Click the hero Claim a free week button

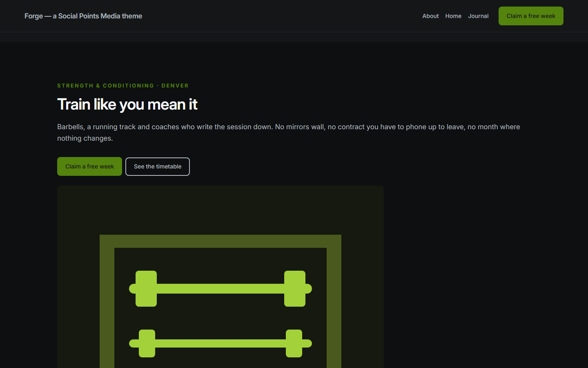[x=89, y=166]
